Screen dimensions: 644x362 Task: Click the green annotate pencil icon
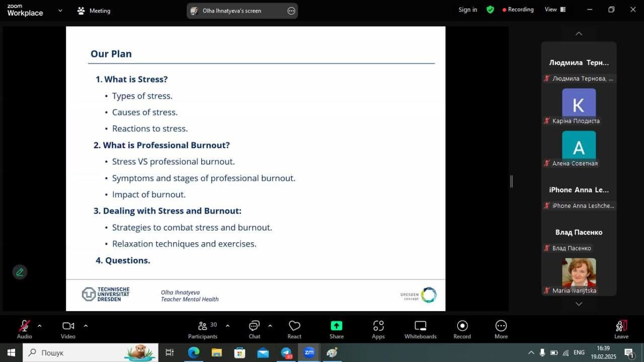coord(20,272)
